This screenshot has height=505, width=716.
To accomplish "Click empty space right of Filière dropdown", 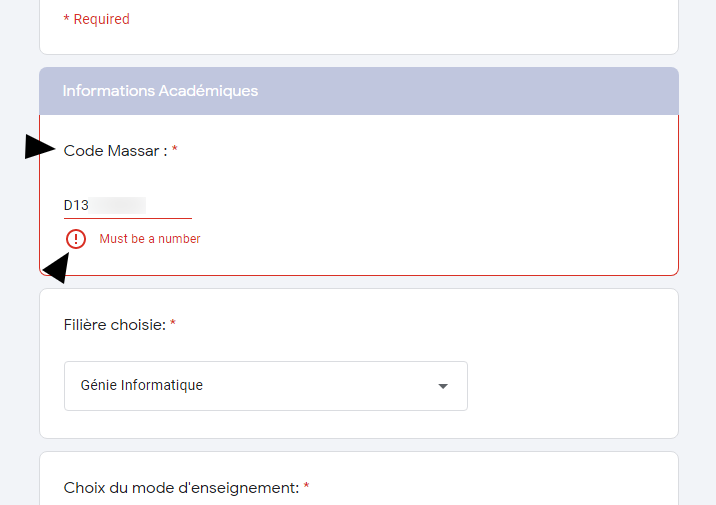I will 570,386.
